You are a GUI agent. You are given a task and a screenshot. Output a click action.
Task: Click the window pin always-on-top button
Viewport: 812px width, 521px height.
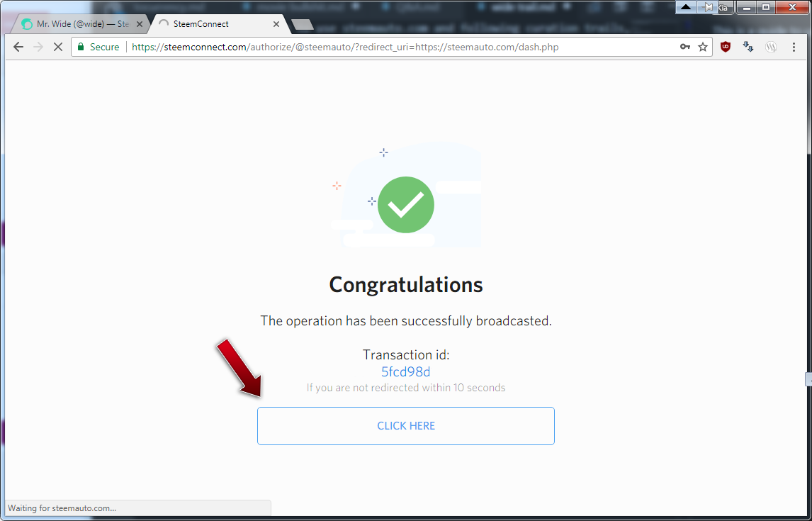click(x=707, y=7)
